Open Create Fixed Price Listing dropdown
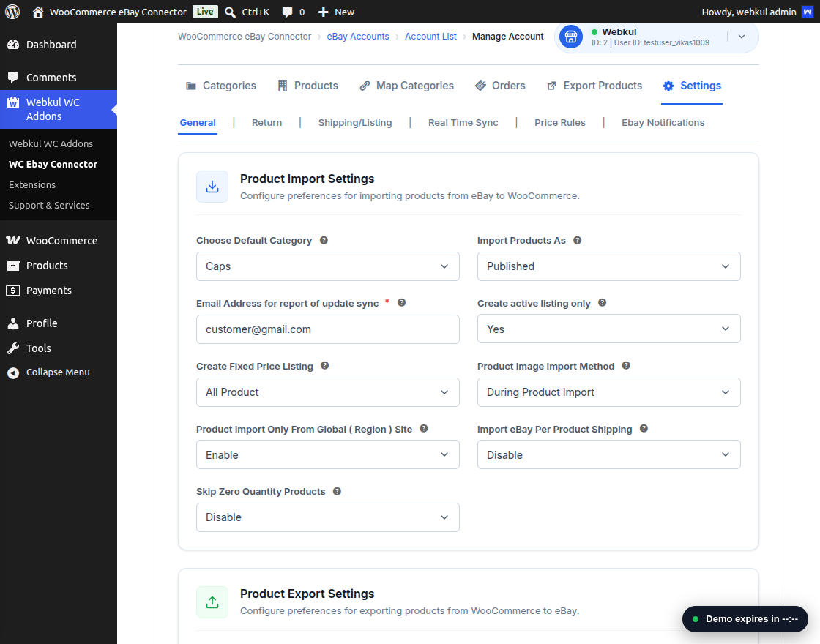820x644 pixels. pos(328,392)
